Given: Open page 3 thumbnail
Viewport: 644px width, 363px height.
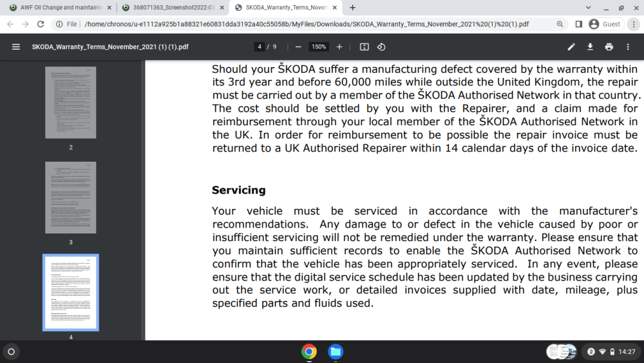Looking at the screenshot, I should pos(71,197).
